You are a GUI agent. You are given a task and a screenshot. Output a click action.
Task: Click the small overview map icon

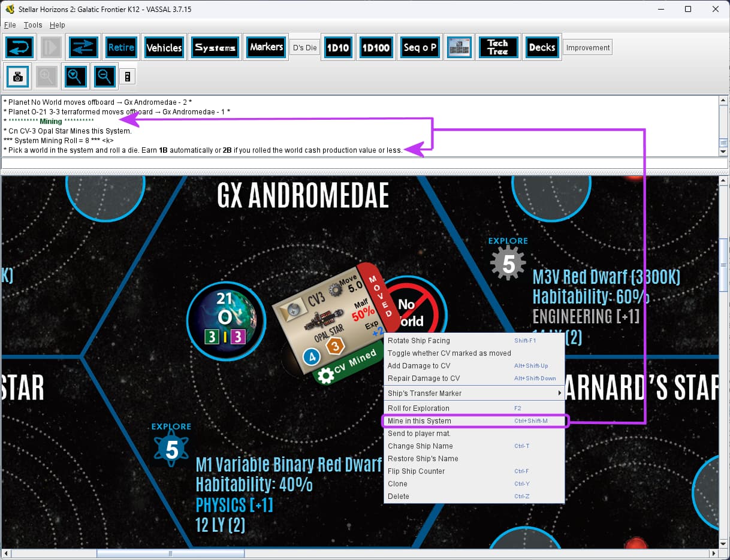pyautogui.click(x=127, y=76)
